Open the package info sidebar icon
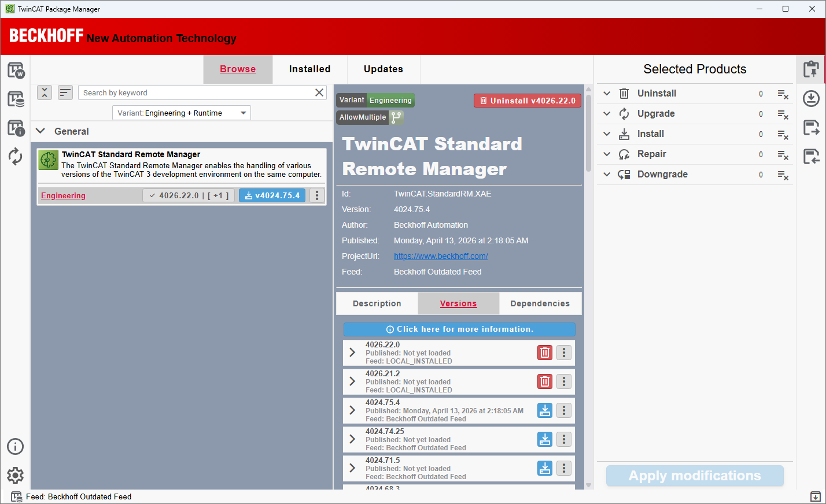 16,128
